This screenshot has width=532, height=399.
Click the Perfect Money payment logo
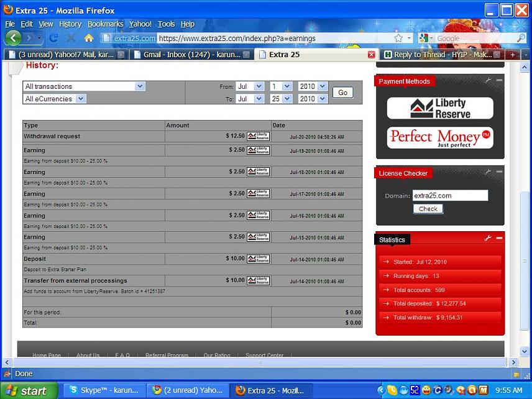[440, 137]
